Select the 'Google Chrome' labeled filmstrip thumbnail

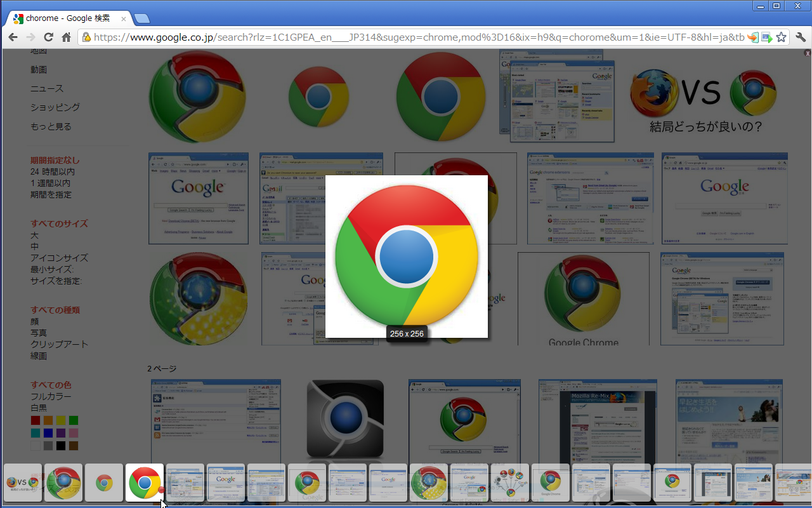(x=551, y=483)
